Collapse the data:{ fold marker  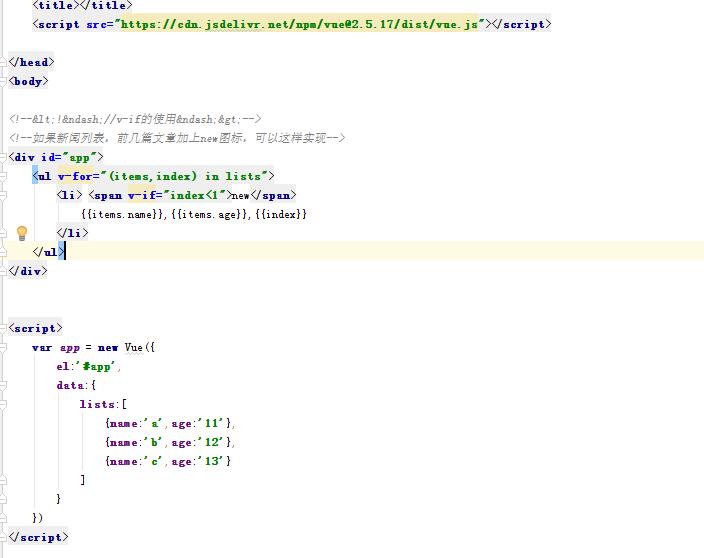pyautogui.click(x=3, y=386)
